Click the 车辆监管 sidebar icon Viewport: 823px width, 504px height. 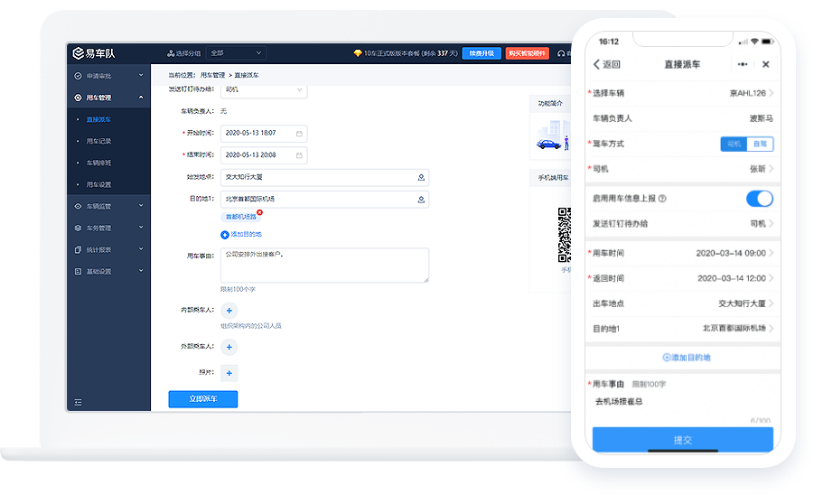tap(78, 206)
